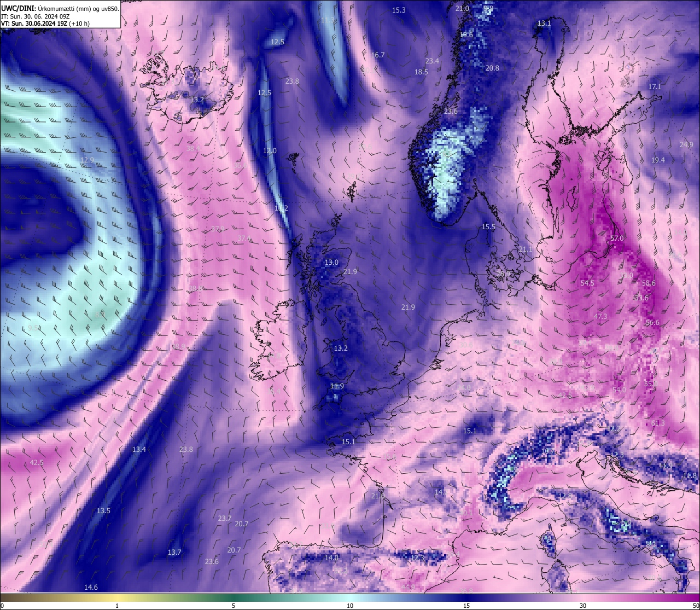Click the 'UWC/DINI: Úrkomumætti (mm) og uv850.' title
The image size is (700, 610).
[x=60, y=8]
